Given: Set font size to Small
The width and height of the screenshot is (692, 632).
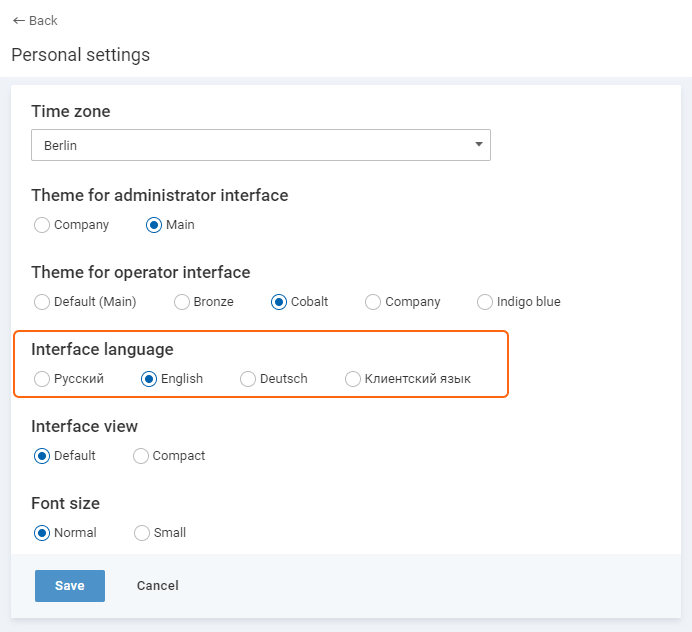Looking at the screenshot, I should click(x=142, y=533).
